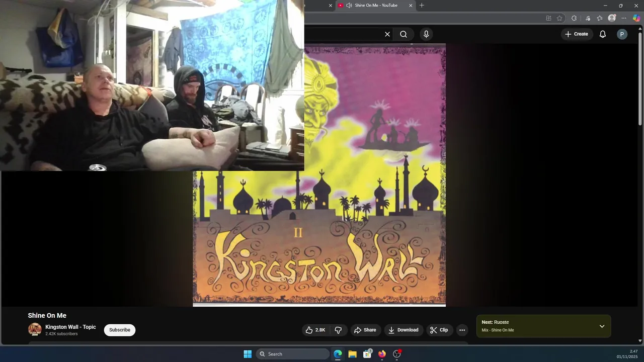Switch to the Shine On Me - YouTube tab
Image resolution: width=644 pixels, height=362 pixels.
376,6
